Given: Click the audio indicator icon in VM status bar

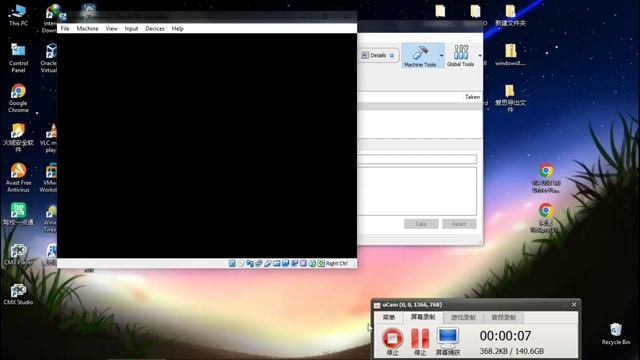Looking at the screenshot, I should point(250,263).
